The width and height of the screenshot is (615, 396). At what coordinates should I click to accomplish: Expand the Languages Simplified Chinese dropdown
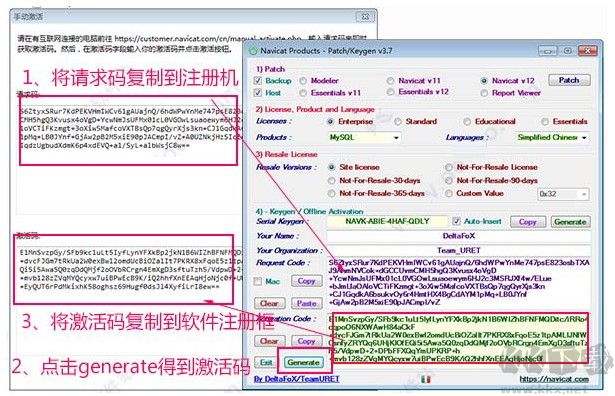coord(552,138)
